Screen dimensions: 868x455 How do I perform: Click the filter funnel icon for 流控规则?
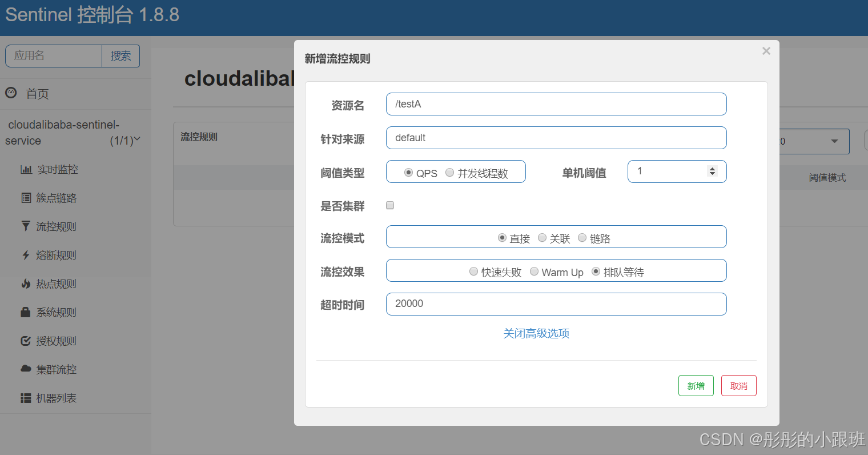tap(26, 226)
